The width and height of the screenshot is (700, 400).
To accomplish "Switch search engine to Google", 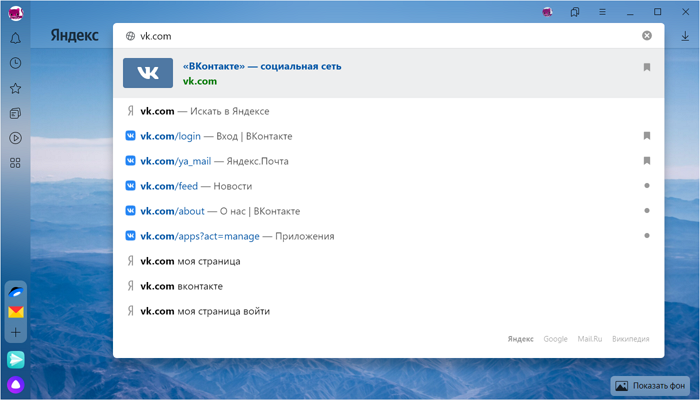I will pos(555,339).
